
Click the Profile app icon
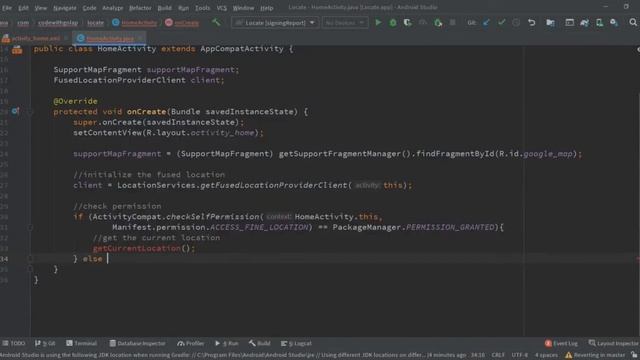pyautogui.click(x=423, y=22)
